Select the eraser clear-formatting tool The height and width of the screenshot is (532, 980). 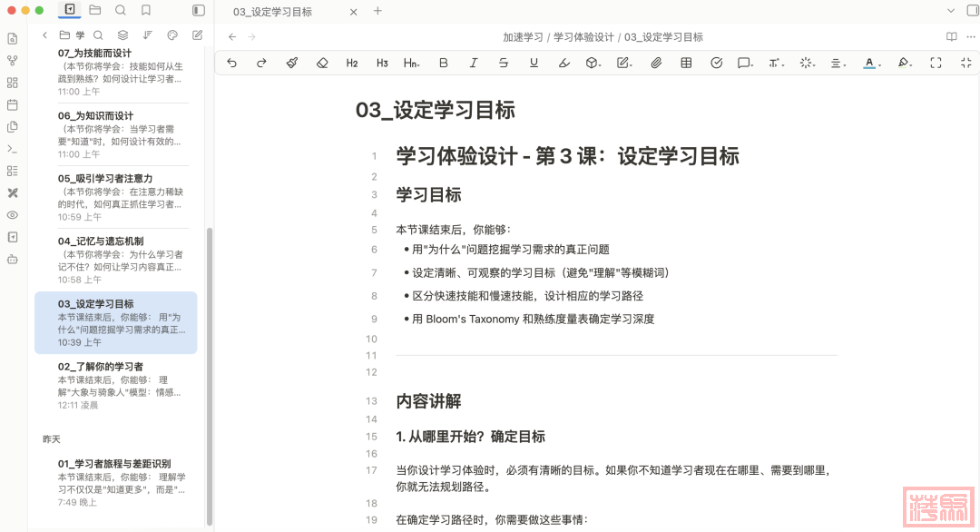pyautogui.click(x=321, y=63)
